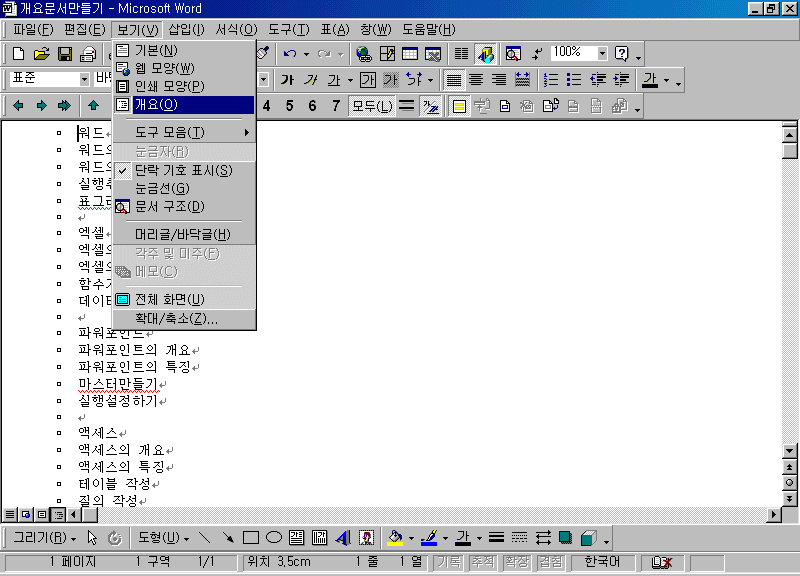This screenshot has height=576, width=800.
Task: Select 개요(O) in the View menu
Action: coord(184,105)
